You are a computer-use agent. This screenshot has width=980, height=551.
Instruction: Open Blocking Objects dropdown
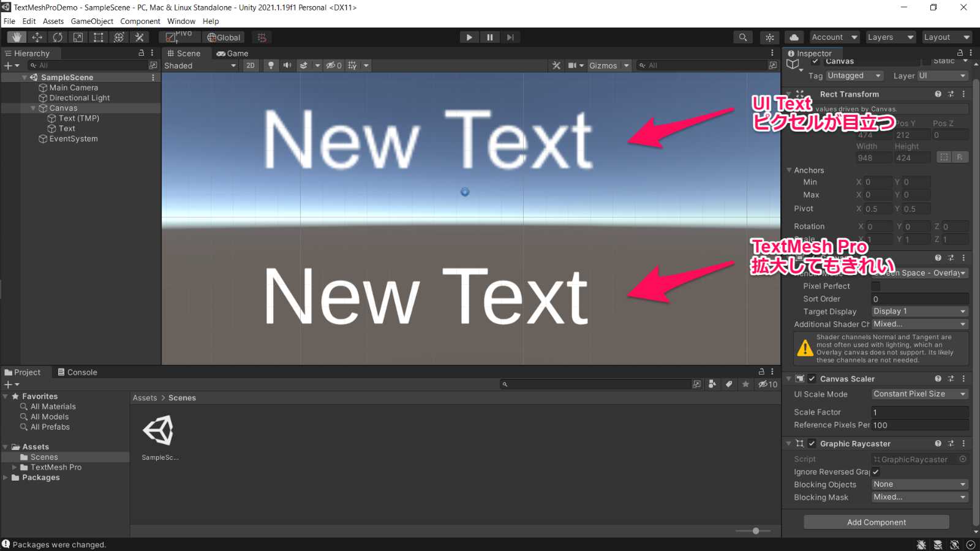click(x=920, y=484)
